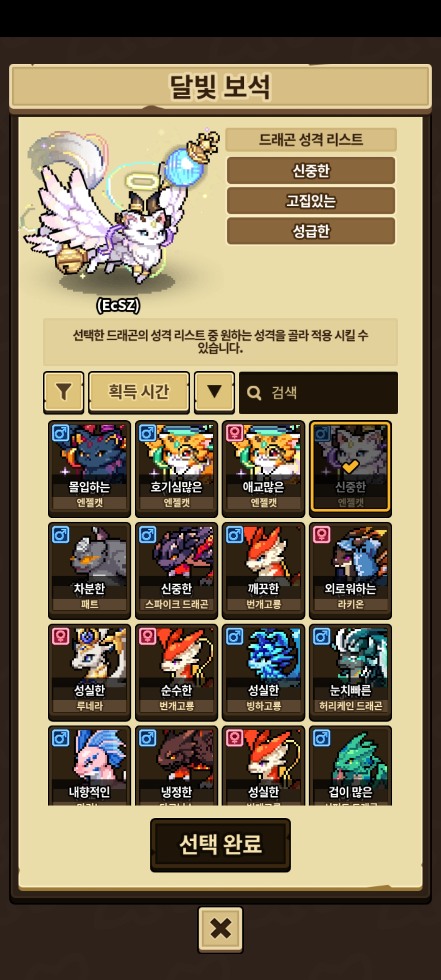Pick the 성실한 빙하고룡 dragon card
This screenshot has height=980, width=441.
click(x=263, y=672)
